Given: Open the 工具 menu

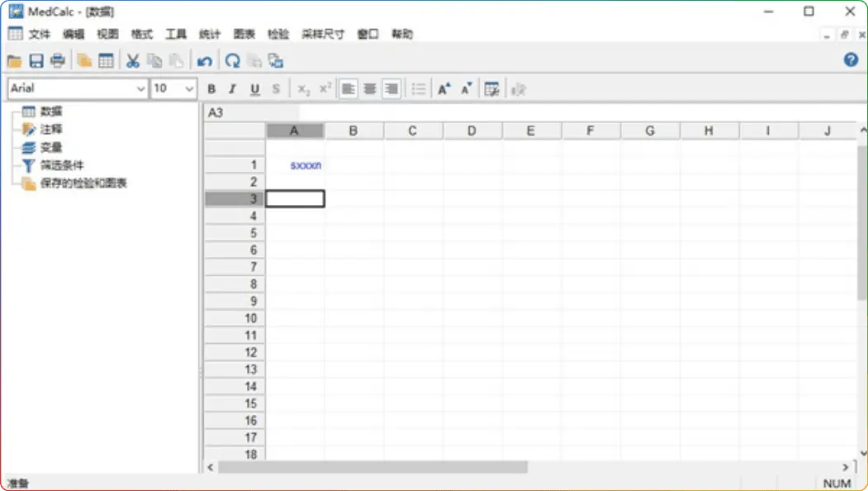Looking at the screenshot, I should [x=176, y=35].
